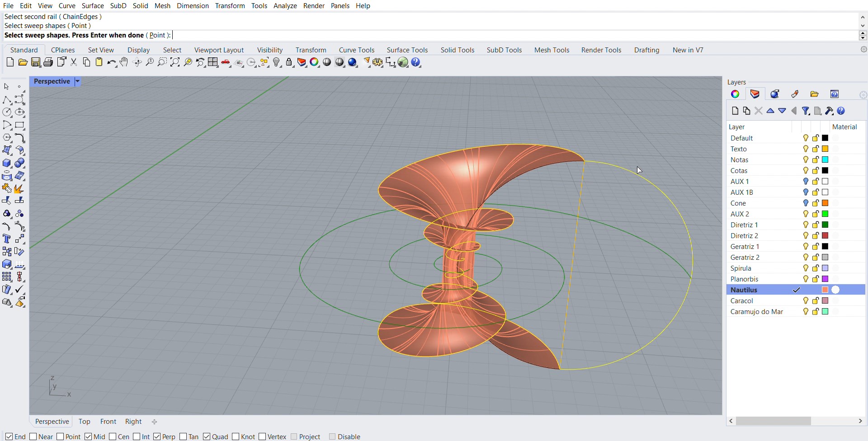Enable the Near osnap checkbox
This screenshot has height=441, width=868.
point(33,436)
